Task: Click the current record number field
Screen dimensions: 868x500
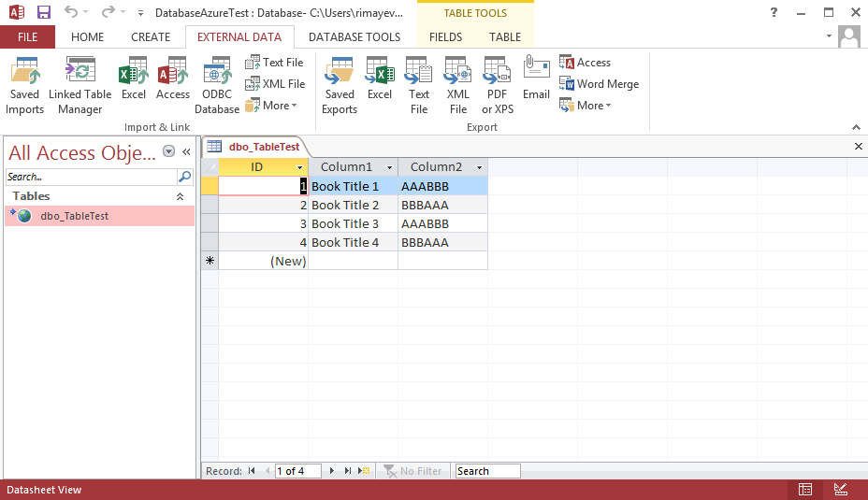Action: click(x=297, y=471)
